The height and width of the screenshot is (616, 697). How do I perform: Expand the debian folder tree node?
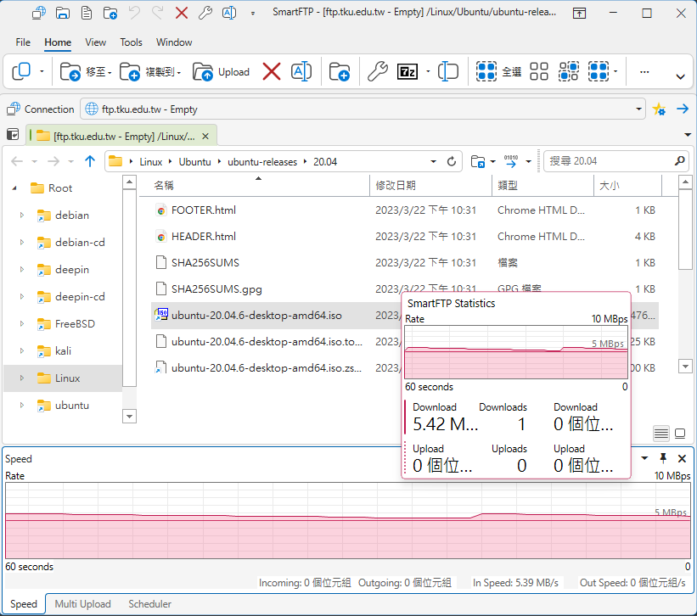coord(22,216)
